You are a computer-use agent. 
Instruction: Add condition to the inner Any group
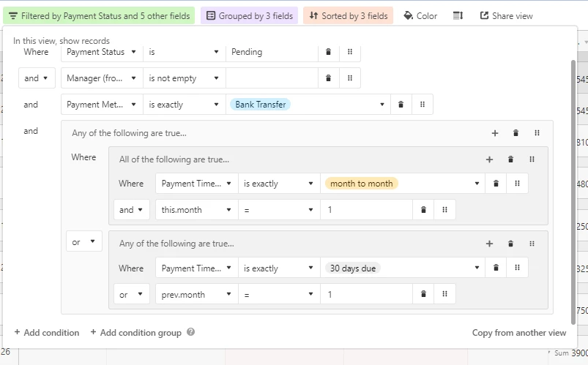[489, 244]
